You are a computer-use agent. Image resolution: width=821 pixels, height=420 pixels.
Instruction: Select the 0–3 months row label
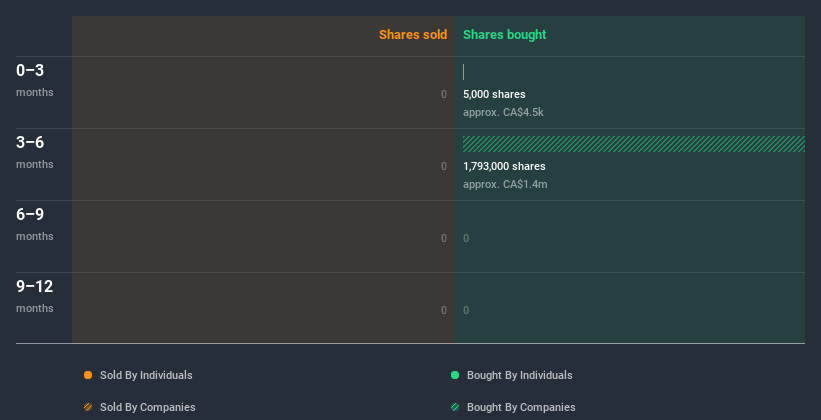pos(35,80)
